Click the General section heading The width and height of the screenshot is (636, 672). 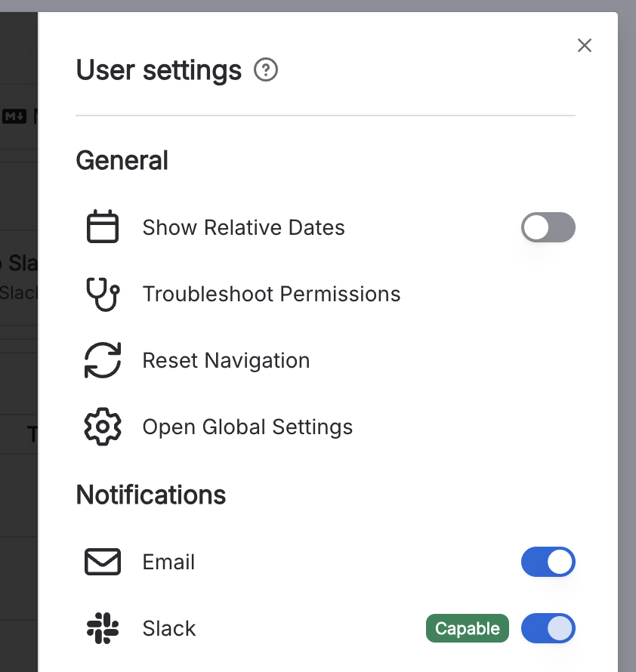(122, 160)
